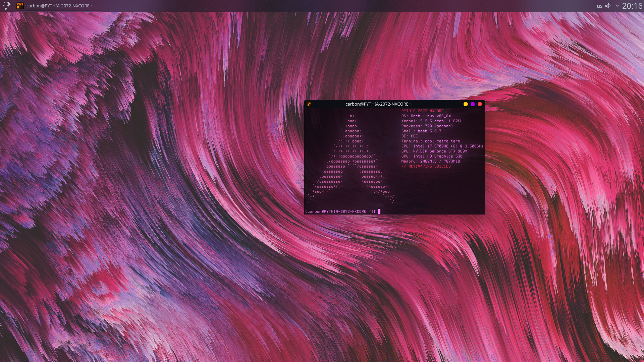
Task: Open window menu icon on terminal title bar
Action: [309, 104]
